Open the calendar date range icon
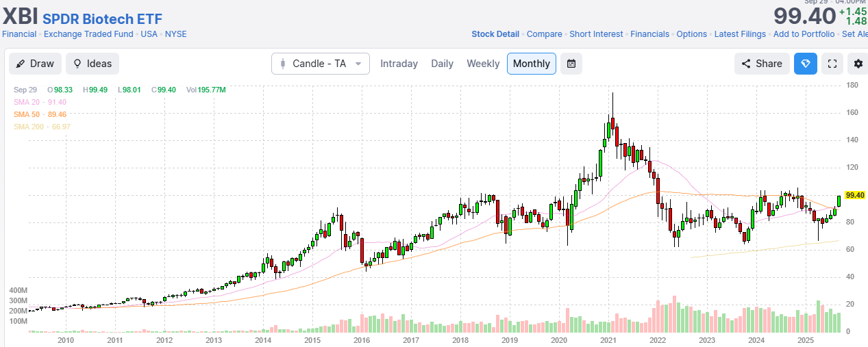 [x=571, y=64]
